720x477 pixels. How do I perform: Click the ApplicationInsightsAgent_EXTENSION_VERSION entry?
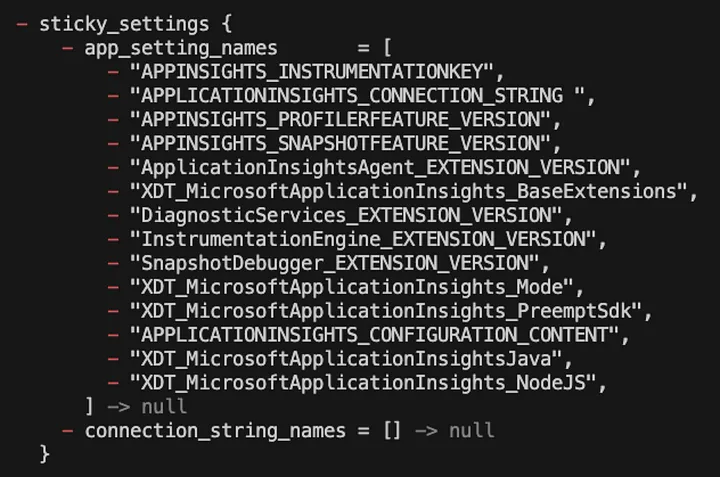[380, 168]
